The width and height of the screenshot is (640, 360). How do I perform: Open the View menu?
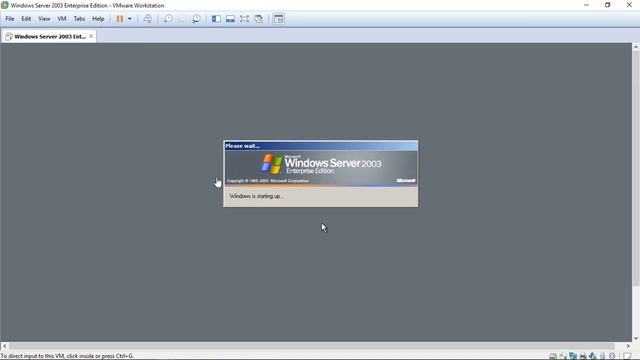pos(44,19)
